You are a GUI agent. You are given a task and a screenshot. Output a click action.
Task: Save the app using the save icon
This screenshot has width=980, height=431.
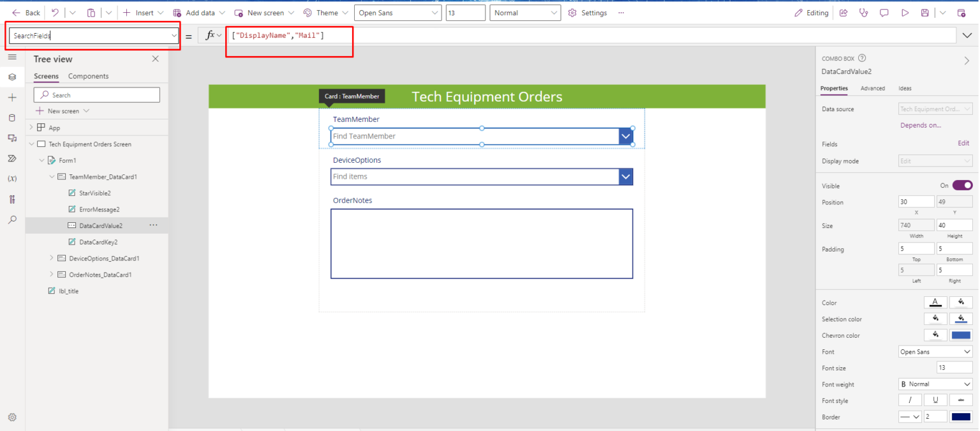click(x=926, y=12)
